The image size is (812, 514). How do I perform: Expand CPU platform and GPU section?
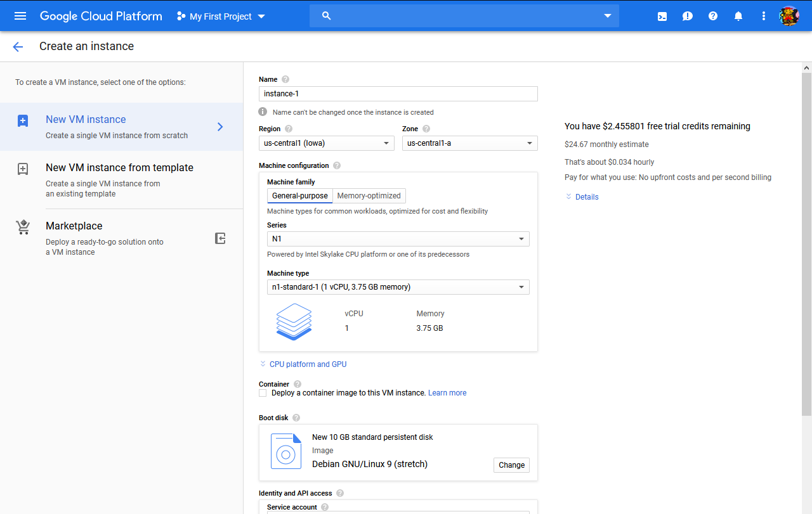click(303, 364)
